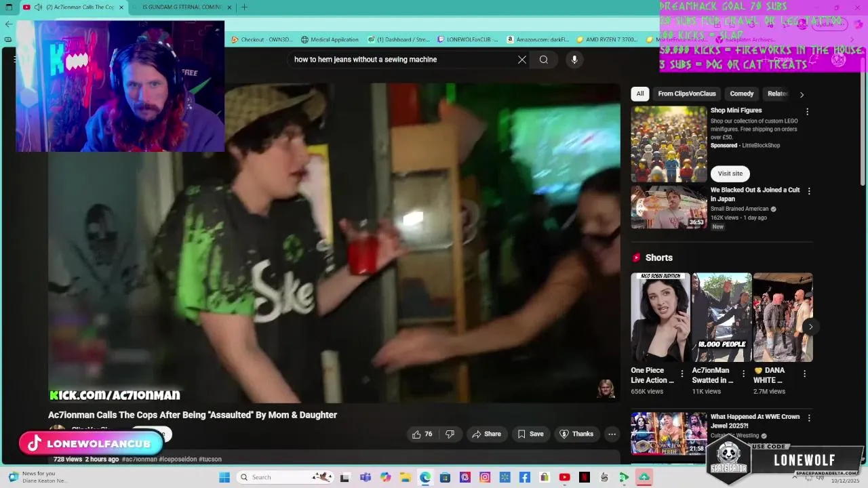Click the Save button
Image resolution: width=868 pixels, height=488 pixels.
point(530,434)
